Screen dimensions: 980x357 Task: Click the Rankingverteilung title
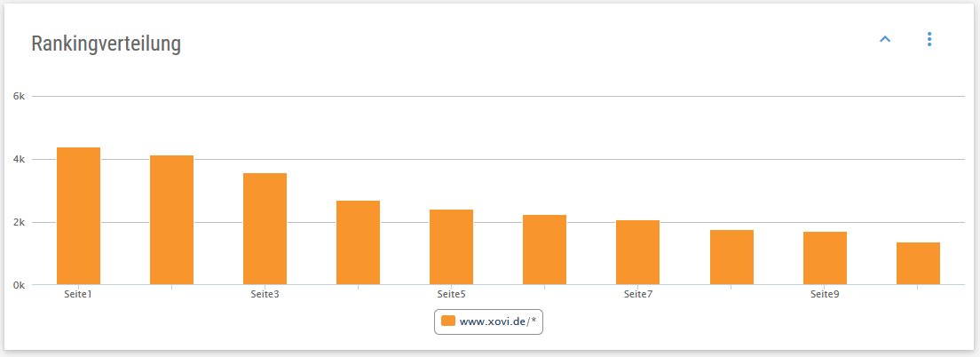[107, 44]
